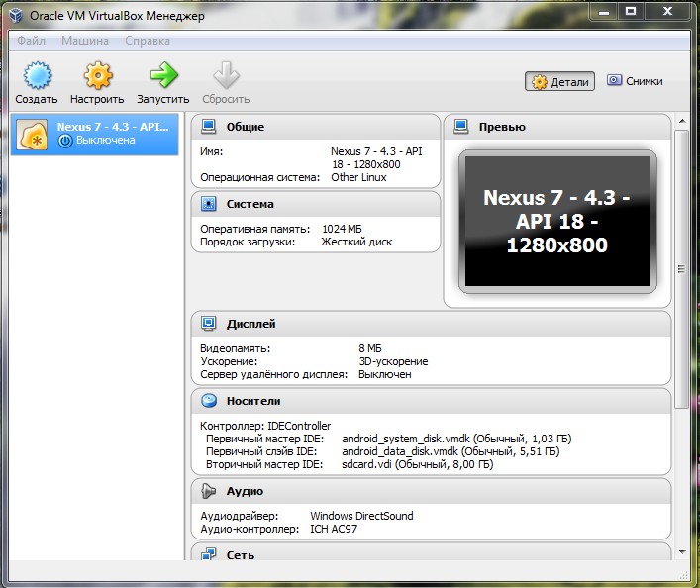Viewport: 700px width, 588px height.
Task: Open the Справка menu
Action: [148, 41]
